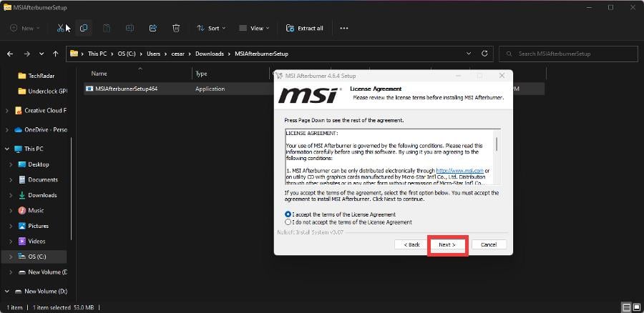644x313 pixels.
Task: Click Downloads in the address breadcrumb
Action: (x=210, y=54)
